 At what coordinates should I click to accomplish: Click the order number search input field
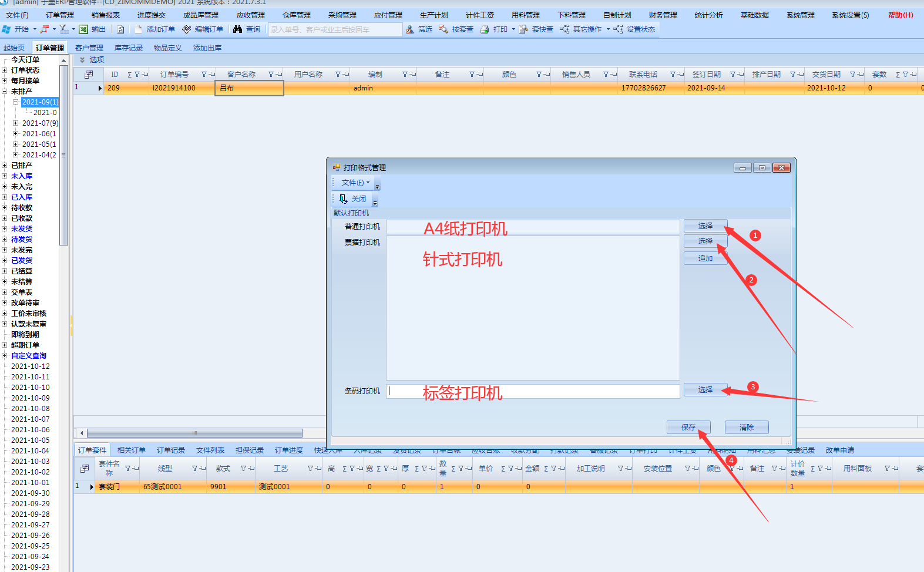point(335,29)
